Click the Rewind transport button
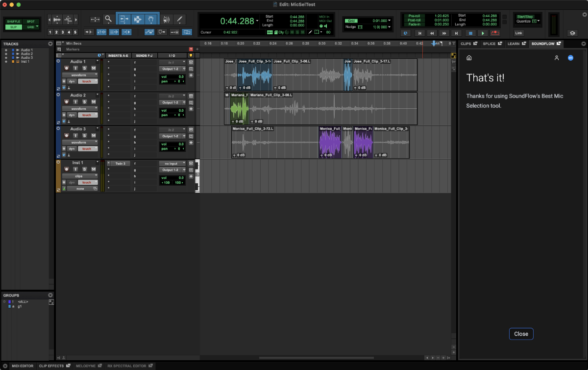588x370 pixels. [x=432, y=33]
